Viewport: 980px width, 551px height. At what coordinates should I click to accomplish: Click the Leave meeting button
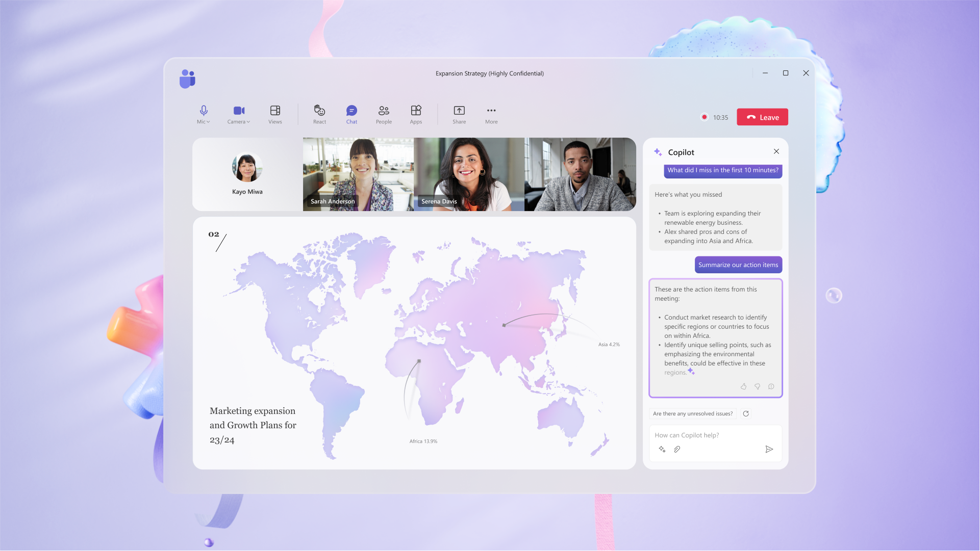pos(762,116)
